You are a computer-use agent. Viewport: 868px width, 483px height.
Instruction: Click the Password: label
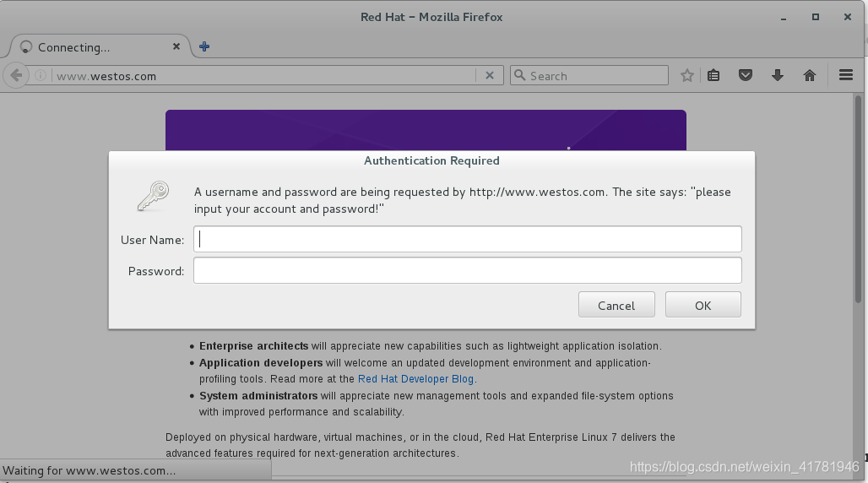click(x=156, y=271)
